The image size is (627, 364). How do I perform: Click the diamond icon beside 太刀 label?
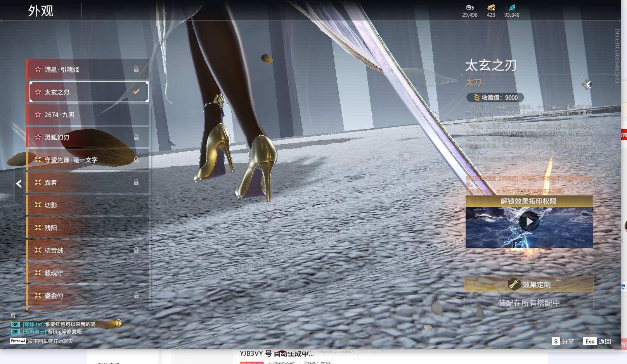[x=587, y=85]
